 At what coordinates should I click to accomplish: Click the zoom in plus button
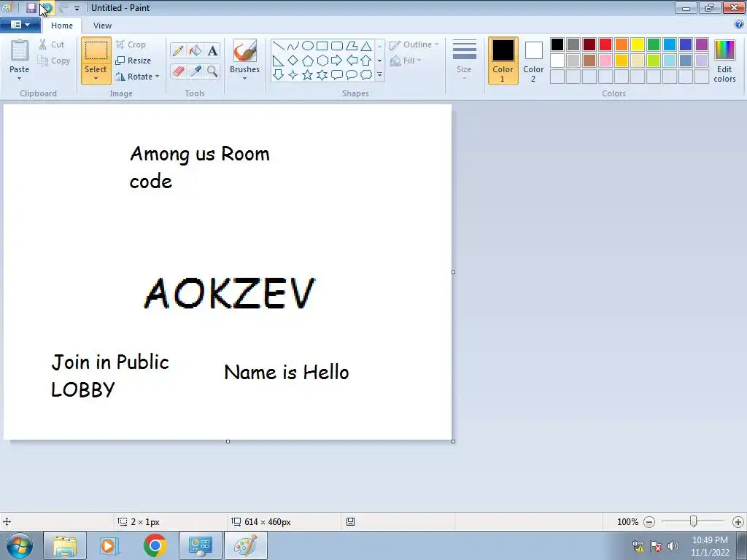(738, 522)
